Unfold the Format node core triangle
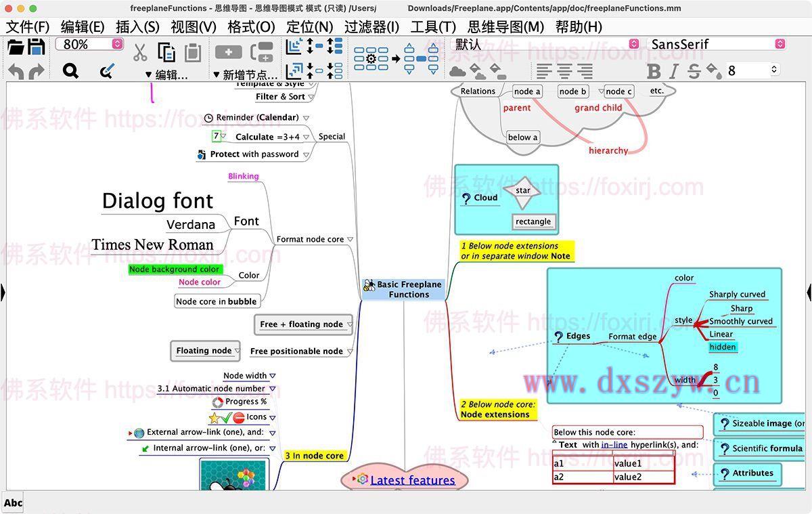Screen dimensions: 812x514 click(350, 240)
